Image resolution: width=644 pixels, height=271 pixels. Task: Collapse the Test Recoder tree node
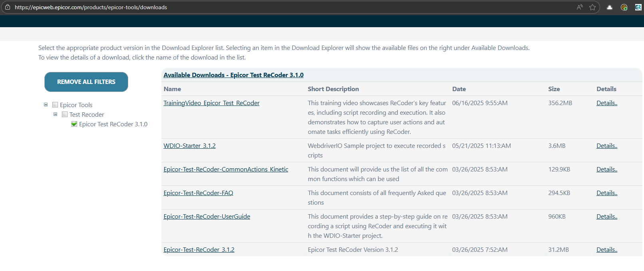click(55, 114)
